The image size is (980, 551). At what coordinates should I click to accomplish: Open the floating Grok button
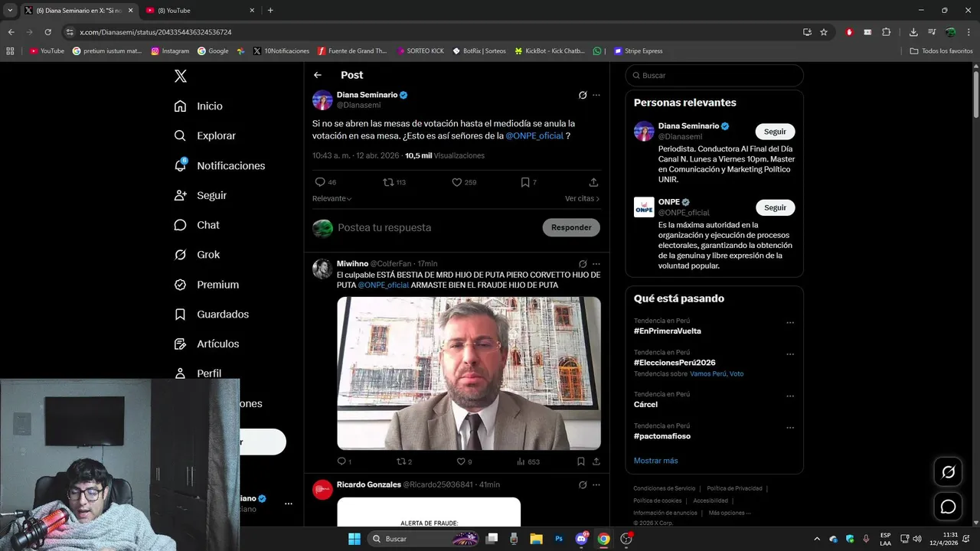(x=948, y=472)
